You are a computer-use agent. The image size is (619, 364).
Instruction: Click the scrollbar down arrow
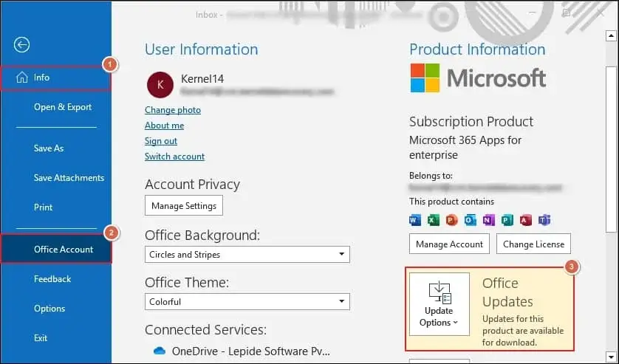point(611,356)
